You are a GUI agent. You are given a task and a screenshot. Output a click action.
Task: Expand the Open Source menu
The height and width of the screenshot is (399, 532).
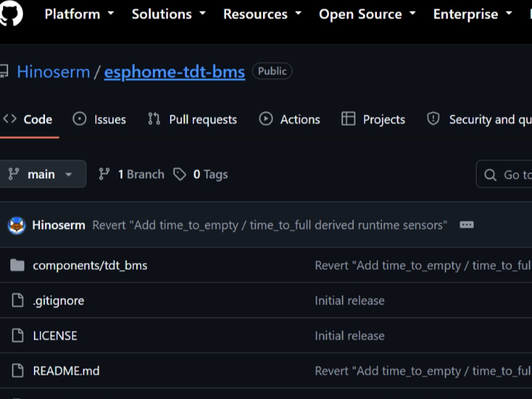tap(367, 14)
